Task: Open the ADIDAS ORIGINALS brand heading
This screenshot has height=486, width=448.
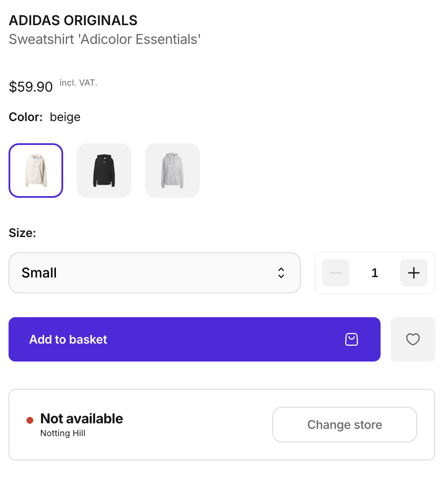Action: [x=73, y=20]
